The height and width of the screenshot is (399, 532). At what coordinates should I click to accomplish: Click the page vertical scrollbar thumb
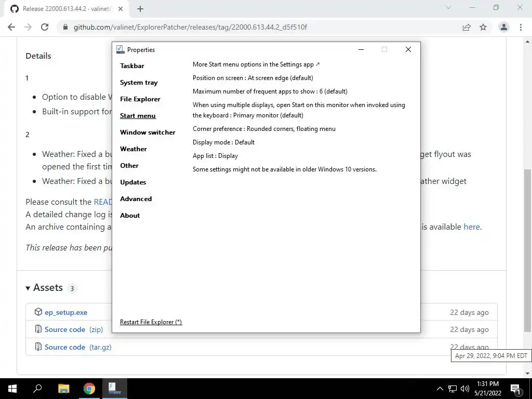[x=527, y=250]
